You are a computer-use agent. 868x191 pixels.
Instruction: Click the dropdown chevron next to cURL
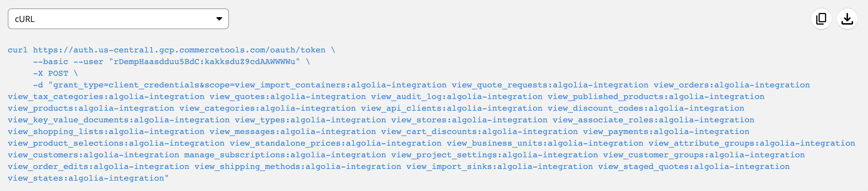click(x=220, y=19)
